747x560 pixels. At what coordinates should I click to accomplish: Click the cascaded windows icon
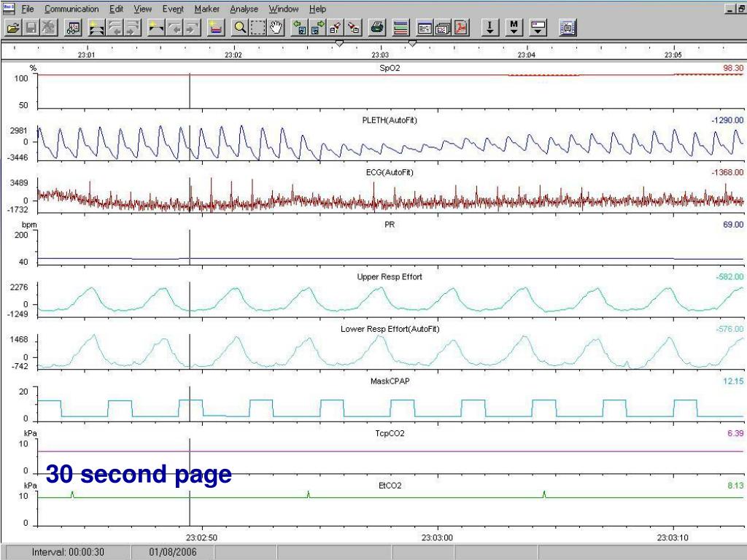443,28
